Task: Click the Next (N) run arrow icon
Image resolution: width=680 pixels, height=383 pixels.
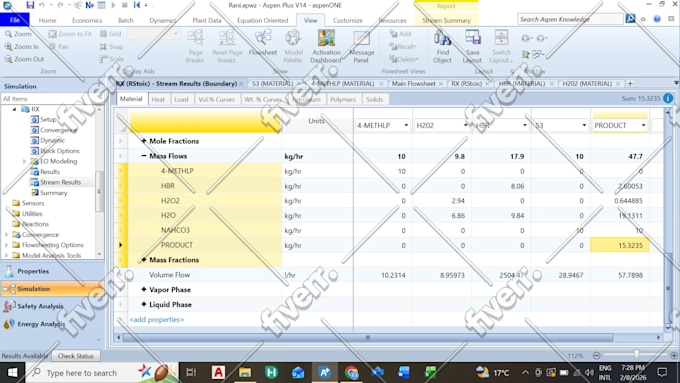Action: tap(89, 5)
